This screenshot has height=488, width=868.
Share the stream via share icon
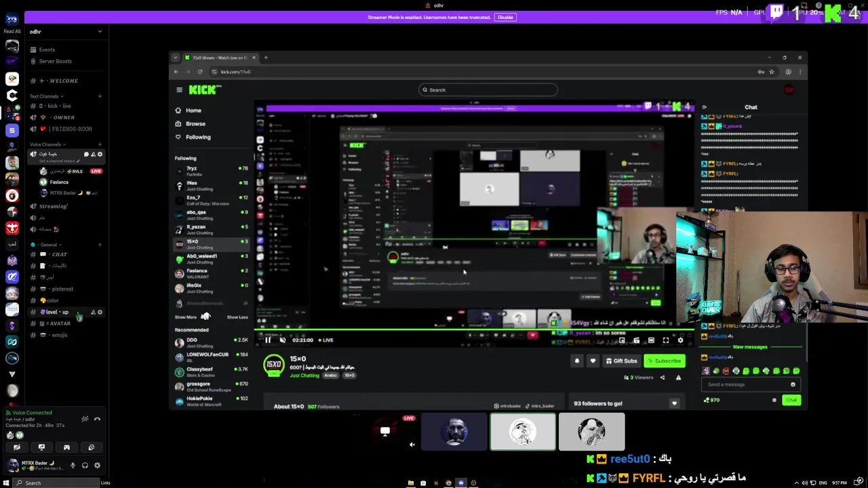click(663, 378)
